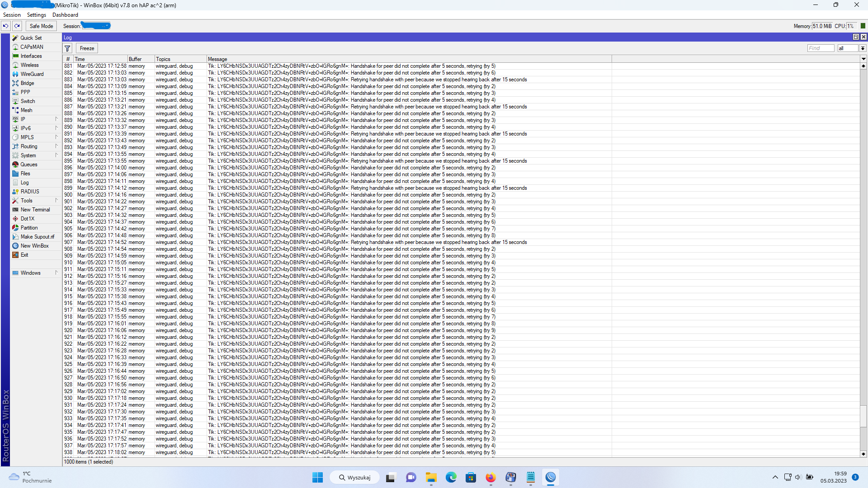868x488 pixels.
Task: Click the filter funnel icon in Log
Action: [67, 48]
